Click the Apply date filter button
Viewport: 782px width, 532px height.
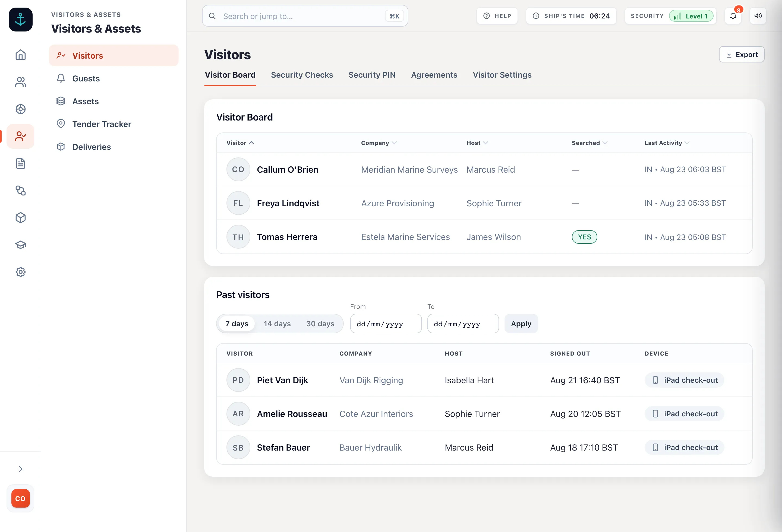(521, 324)
